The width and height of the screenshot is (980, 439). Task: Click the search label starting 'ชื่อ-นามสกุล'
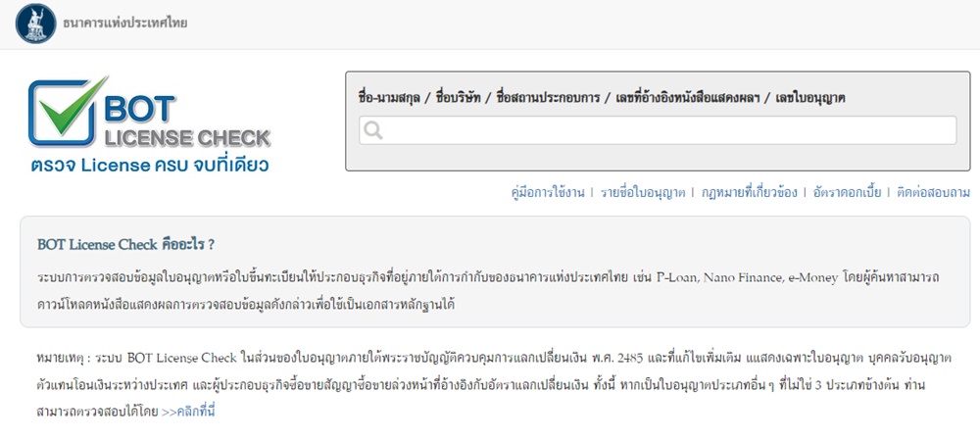point(602,98)
